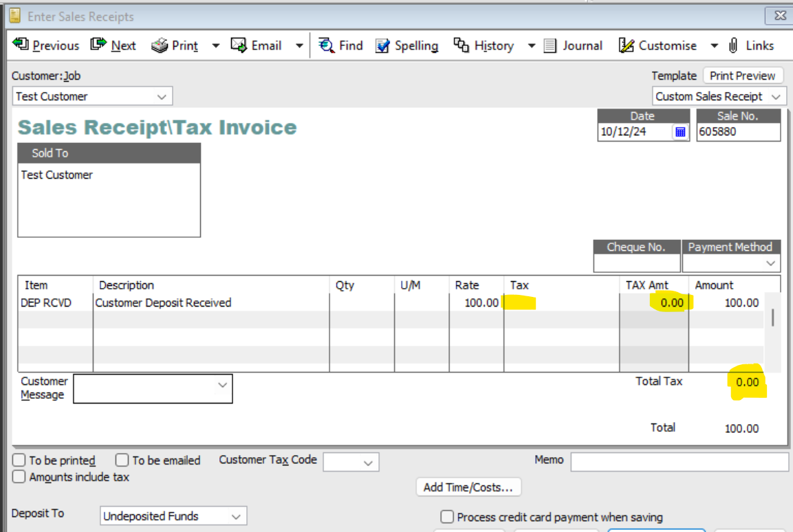Screen dimensions: 793x532
Task: Click the Sale No. field
Action: click(739, 132)
